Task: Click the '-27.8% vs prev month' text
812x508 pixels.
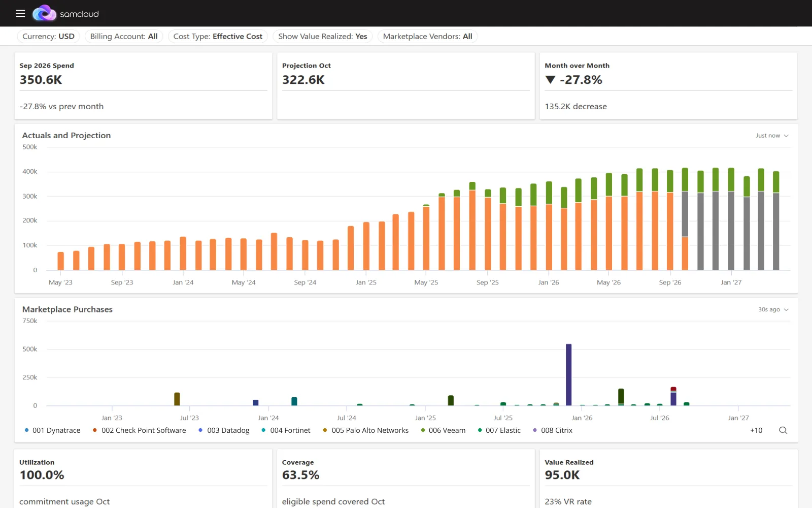Action: pos(61,107)
